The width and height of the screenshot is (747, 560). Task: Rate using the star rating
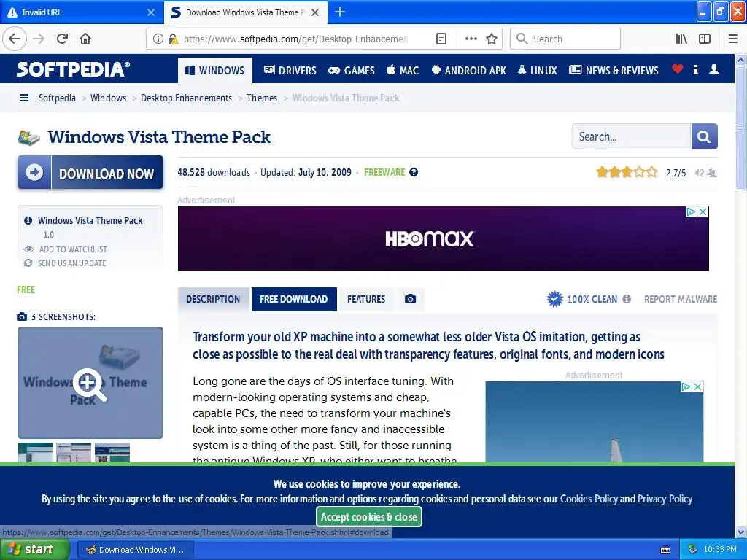point(627,172)
